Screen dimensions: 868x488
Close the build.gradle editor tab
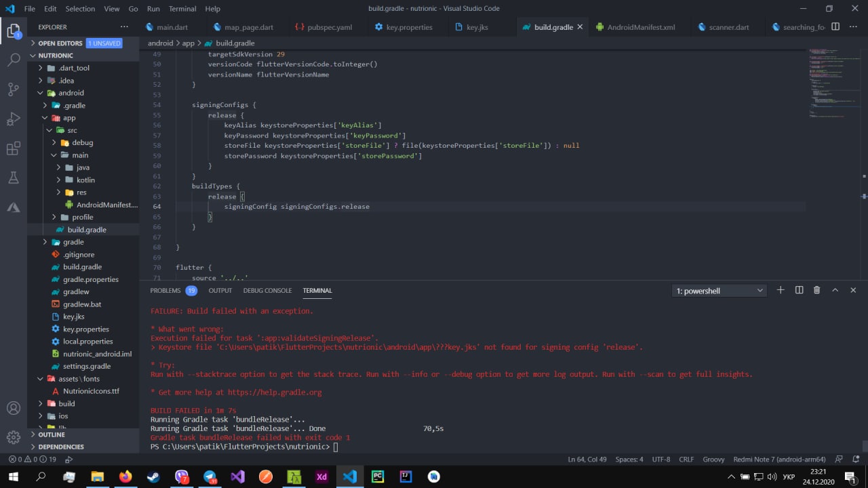(x=580, y=27)
